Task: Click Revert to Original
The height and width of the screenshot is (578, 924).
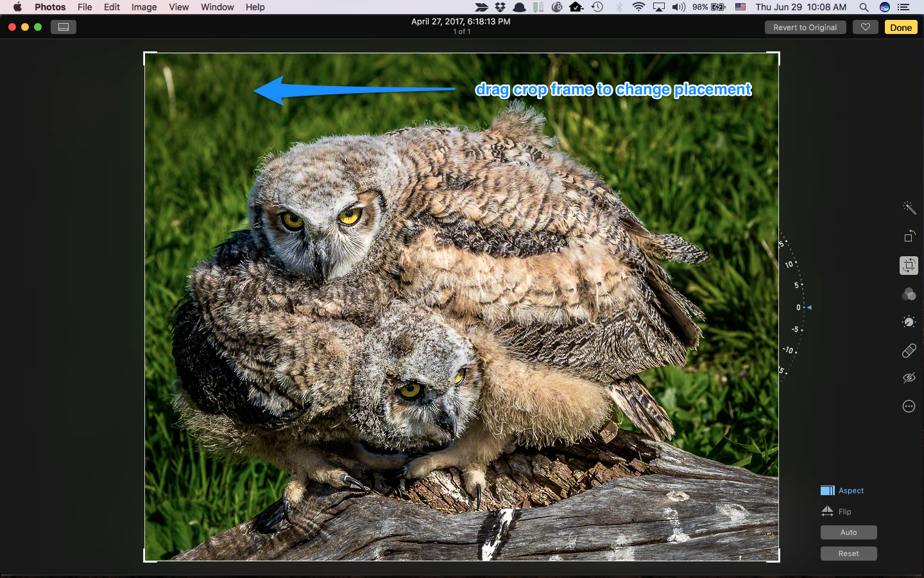Action: (x=805, y=27)
